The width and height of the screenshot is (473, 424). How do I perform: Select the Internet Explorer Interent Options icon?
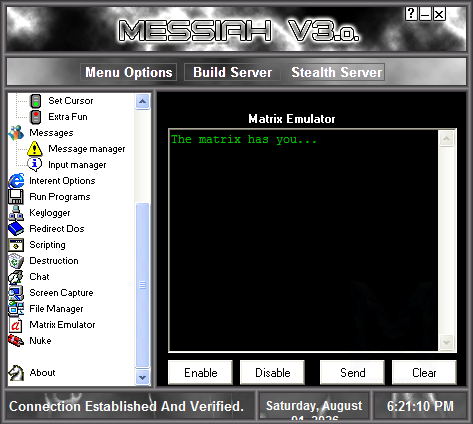pos(16,181)
